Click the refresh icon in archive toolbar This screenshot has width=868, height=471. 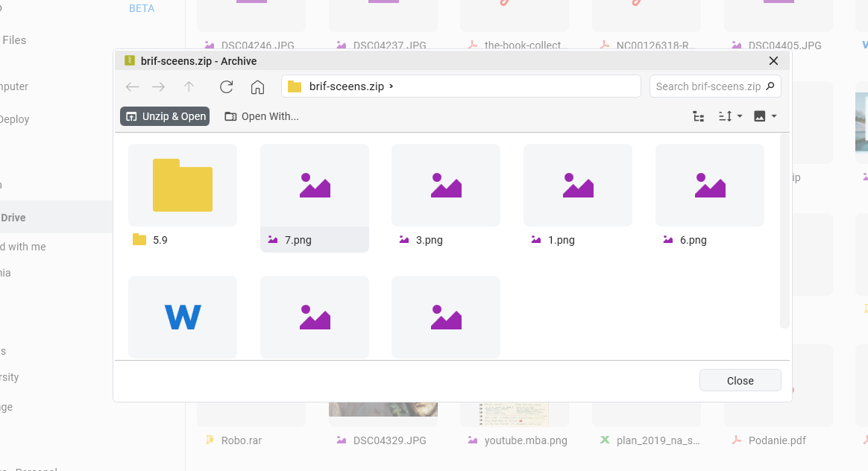[x=227, y=86]
